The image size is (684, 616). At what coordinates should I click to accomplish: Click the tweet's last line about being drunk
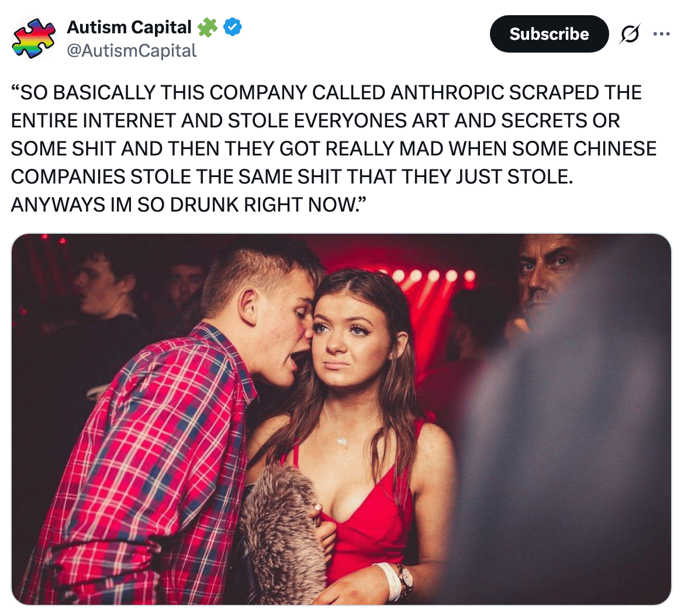[x=189, y=205]
